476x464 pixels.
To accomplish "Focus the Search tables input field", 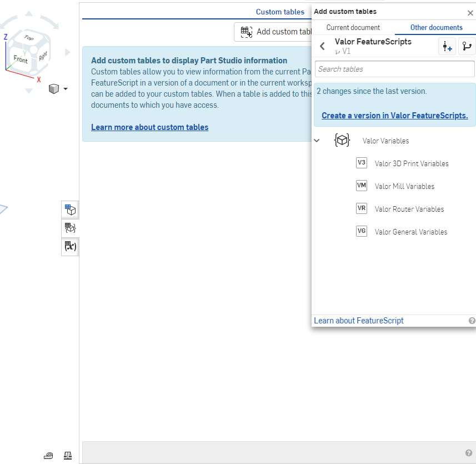I will 395,69.
